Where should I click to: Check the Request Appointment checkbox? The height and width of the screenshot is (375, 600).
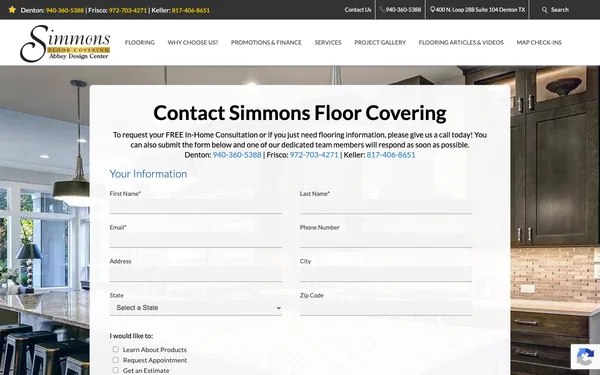(x=116, y=360)
